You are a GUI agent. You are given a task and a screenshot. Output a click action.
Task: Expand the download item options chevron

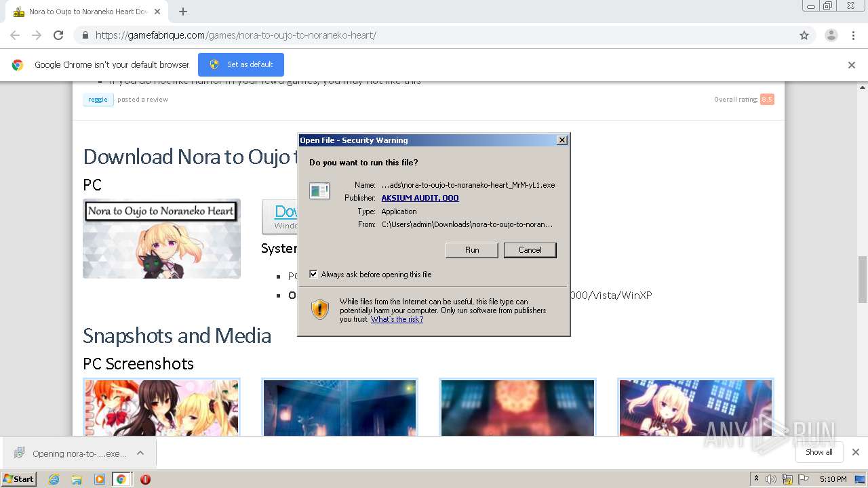coord(140,453)
